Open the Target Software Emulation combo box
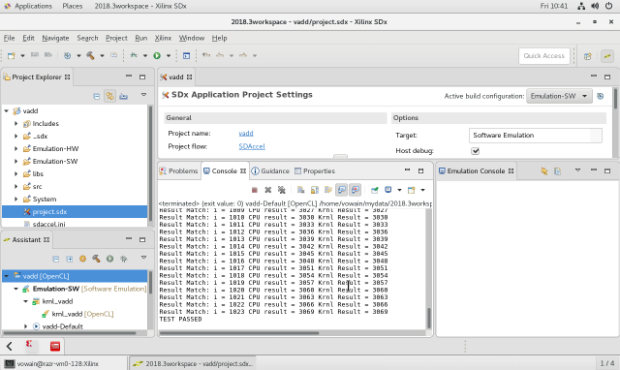 point(536,135)
